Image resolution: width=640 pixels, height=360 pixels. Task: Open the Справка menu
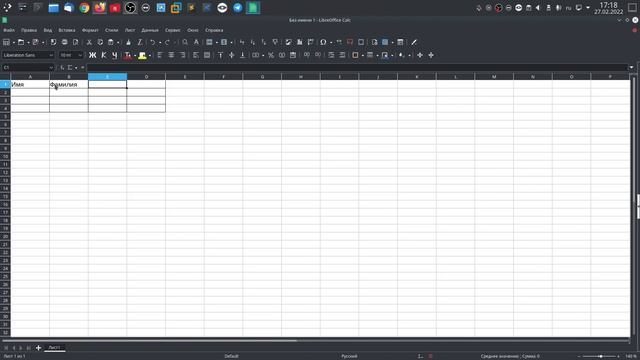(214, 30)
